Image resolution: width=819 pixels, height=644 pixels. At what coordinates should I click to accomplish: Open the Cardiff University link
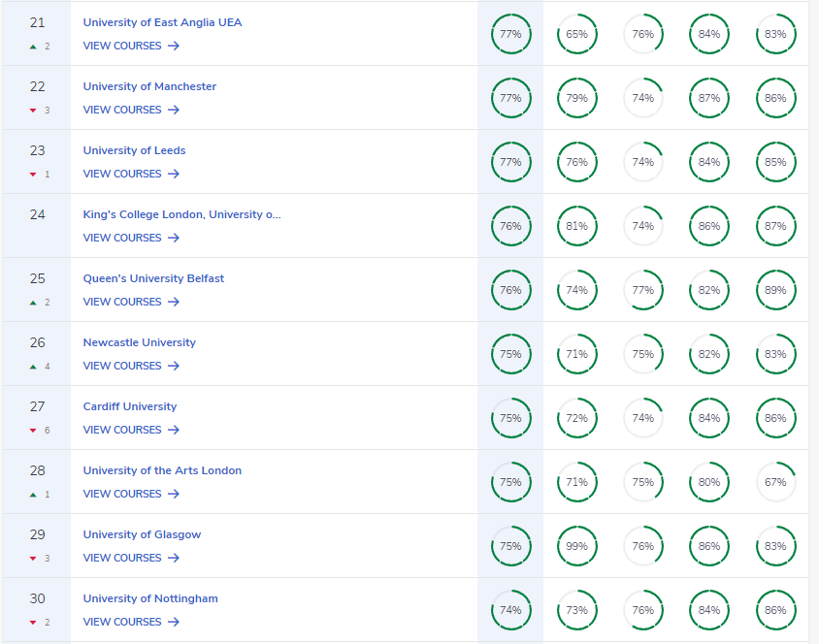point(129,406)
